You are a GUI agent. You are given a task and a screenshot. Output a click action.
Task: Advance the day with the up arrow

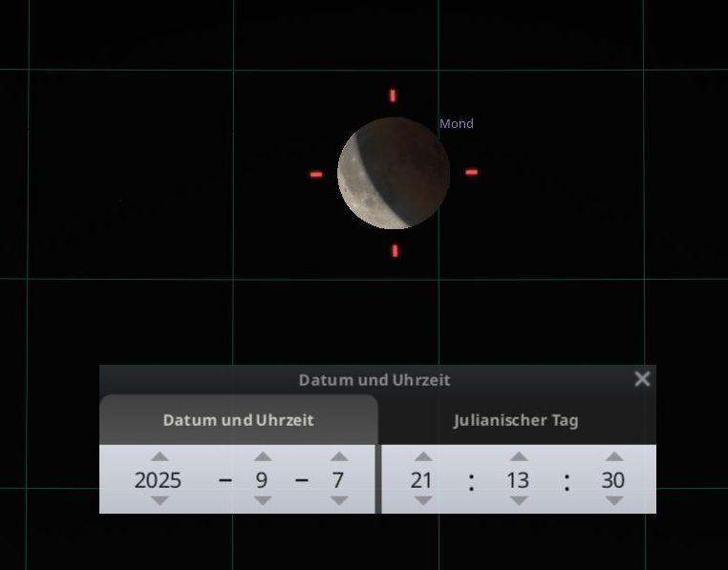[337, 457]
